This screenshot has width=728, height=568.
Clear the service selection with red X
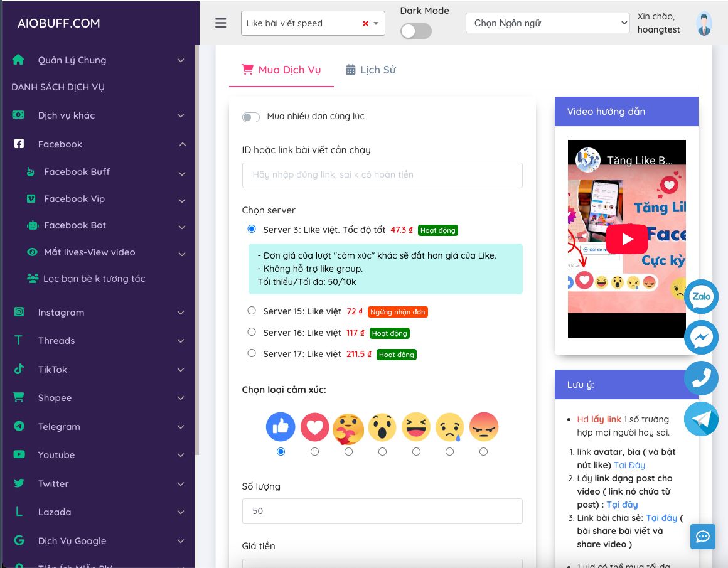(365, 23)
